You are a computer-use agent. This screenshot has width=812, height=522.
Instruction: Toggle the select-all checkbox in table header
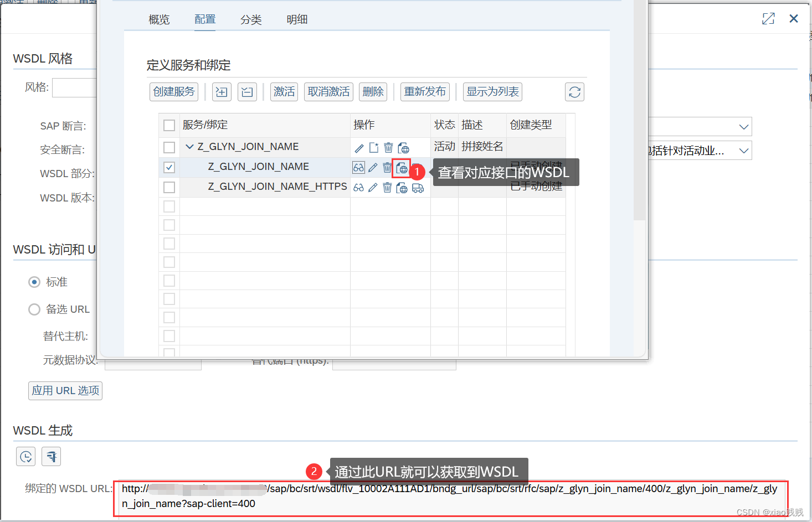tap(169, 125)
